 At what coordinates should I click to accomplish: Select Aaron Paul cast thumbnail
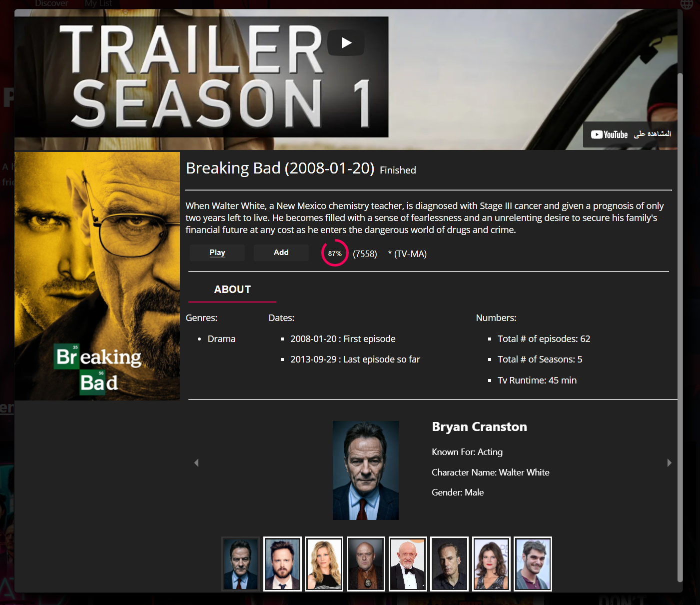click(x=282, y=564)
